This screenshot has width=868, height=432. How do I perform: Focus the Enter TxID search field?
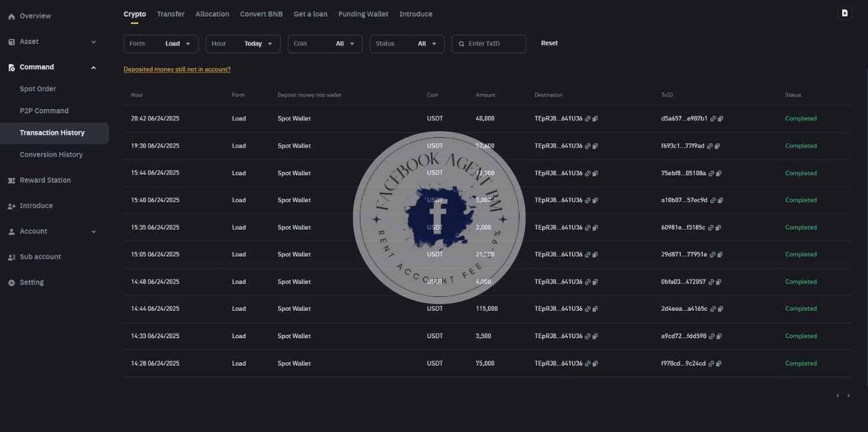coord(489,44)
